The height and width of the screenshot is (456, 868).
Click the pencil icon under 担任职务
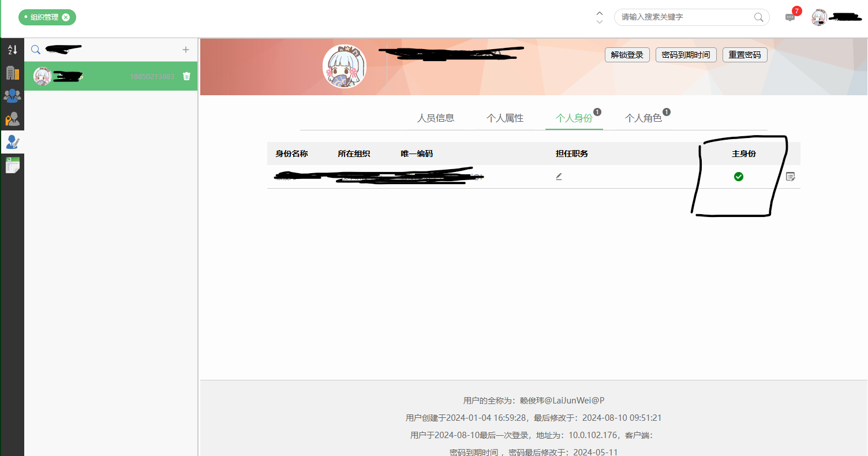[559, 176]
